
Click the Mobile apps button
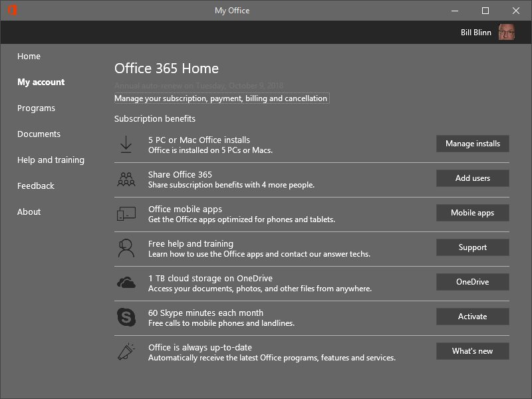coord(473,213)
